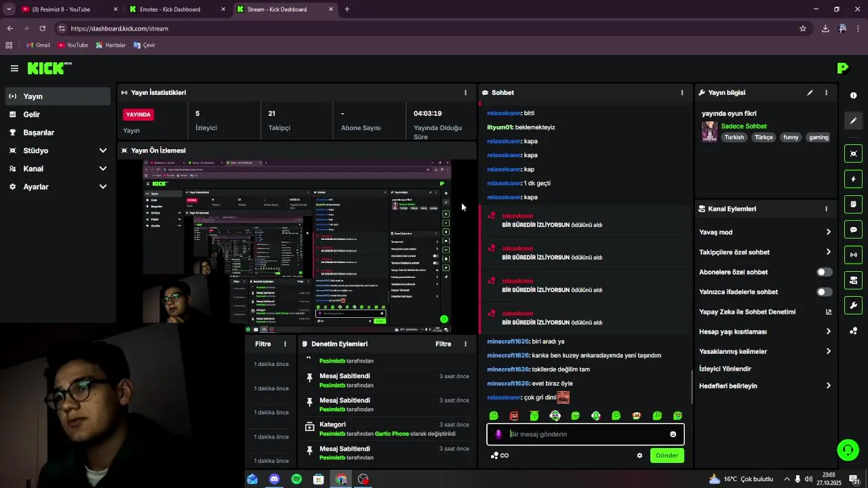Open Discord from the taskbar
868x488 pixels.
tap(274, 479)
